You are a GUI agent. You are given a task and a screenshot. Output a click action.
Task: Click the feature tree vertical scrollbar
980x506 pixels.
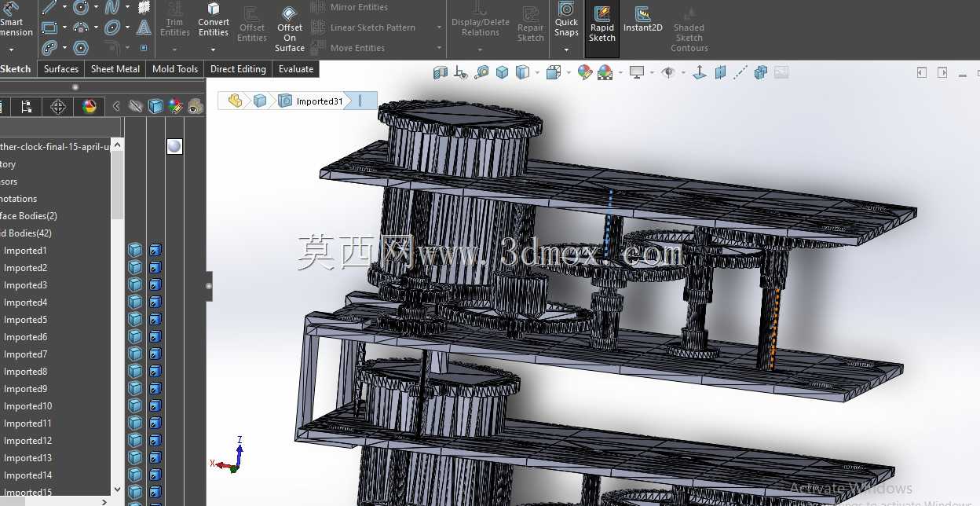tap(118, 185)
